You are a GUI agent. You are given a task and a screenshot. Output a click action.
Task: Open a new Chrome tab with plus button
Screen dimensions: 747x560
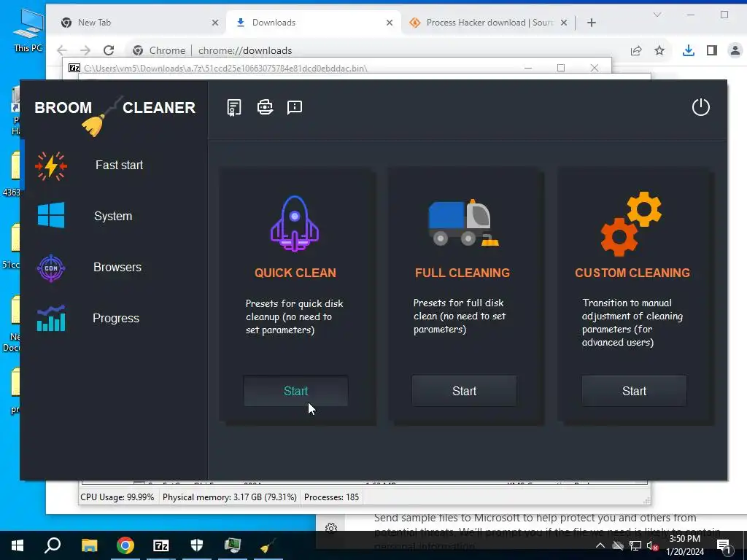591,23
